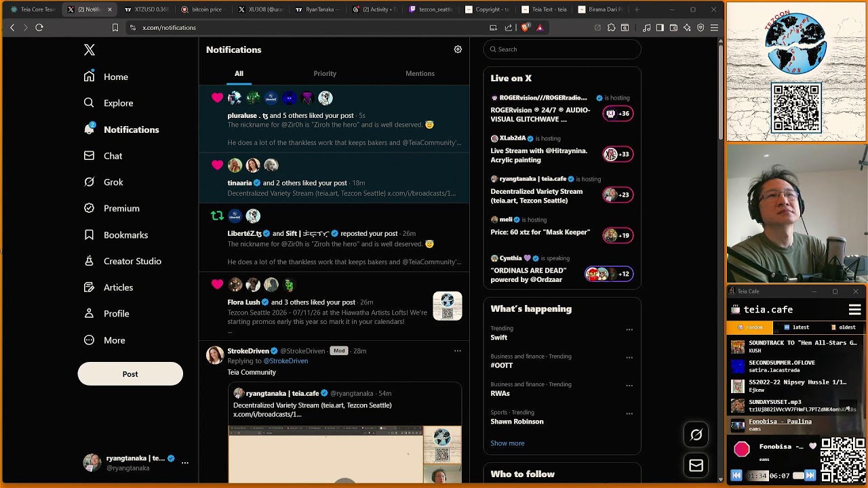Open Grok from the sidebar
Image resolution: width=868 pixels, height=488 pixels.
point(103,182)
